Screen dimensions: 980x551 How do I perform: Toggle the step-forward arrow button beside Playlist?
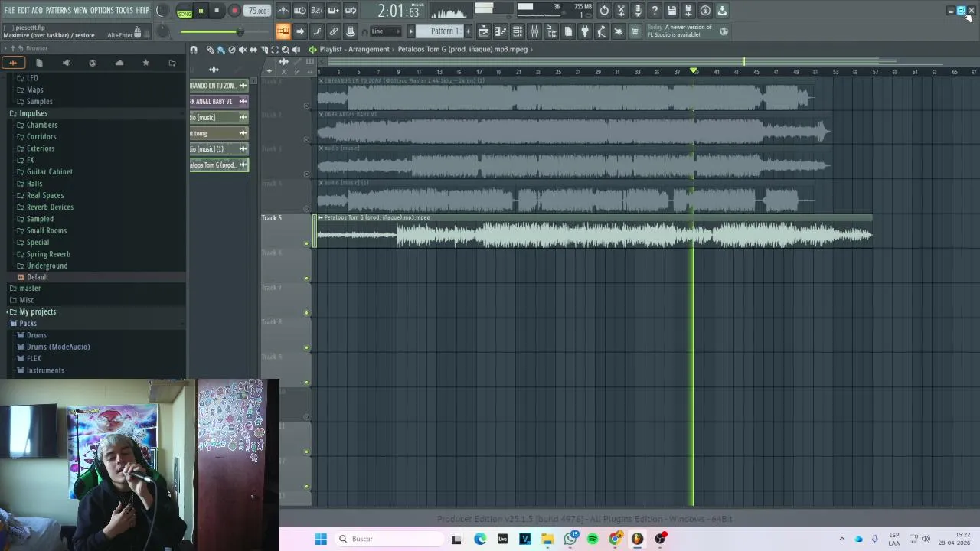300,31
